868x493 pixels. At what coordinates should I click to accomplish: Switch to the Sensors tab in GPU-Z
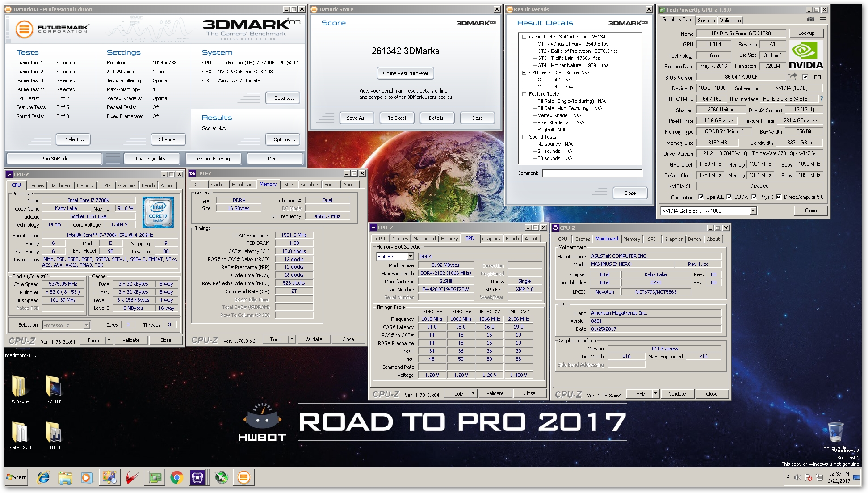click(706, 20)
